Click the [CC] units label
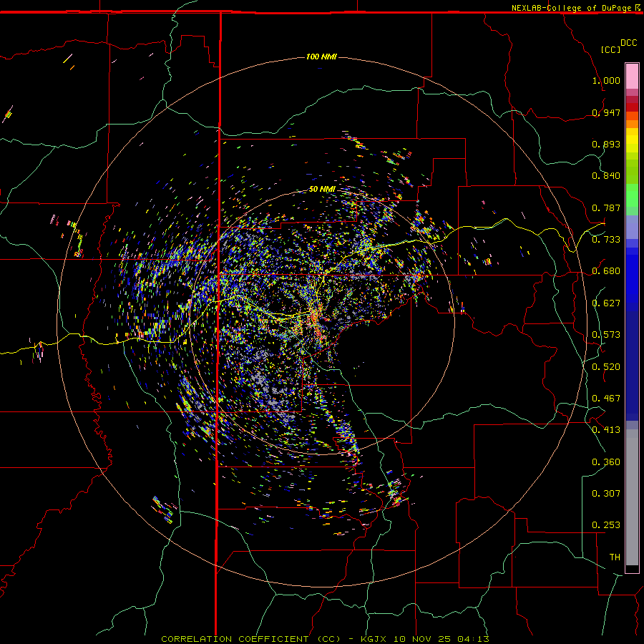 611,49
